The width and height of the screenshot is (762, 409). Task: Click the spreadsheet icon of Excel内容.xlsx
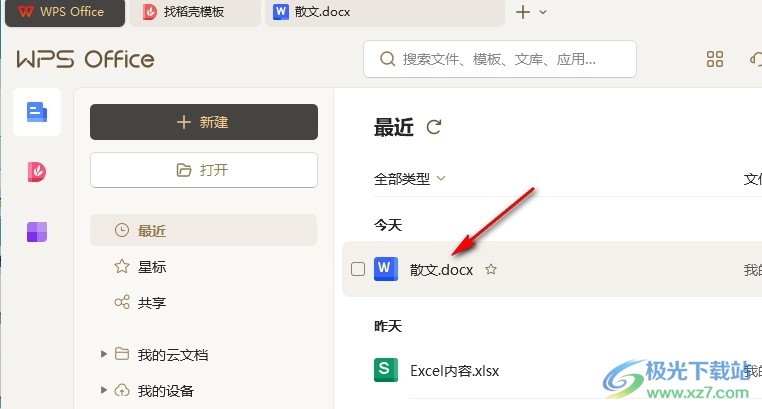point(385,370)
